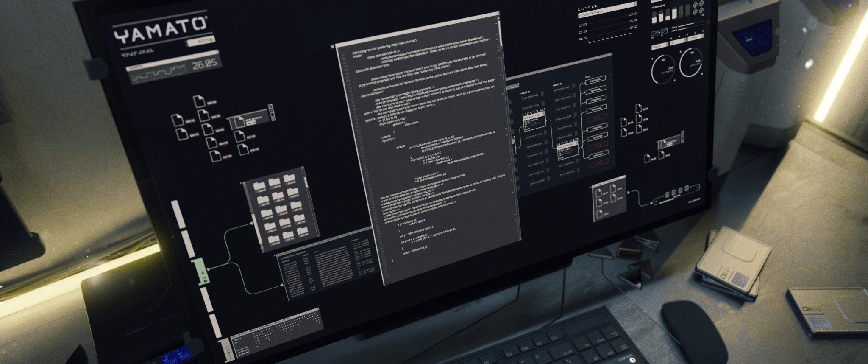Click the topmost SEARCHING status box

595,80
